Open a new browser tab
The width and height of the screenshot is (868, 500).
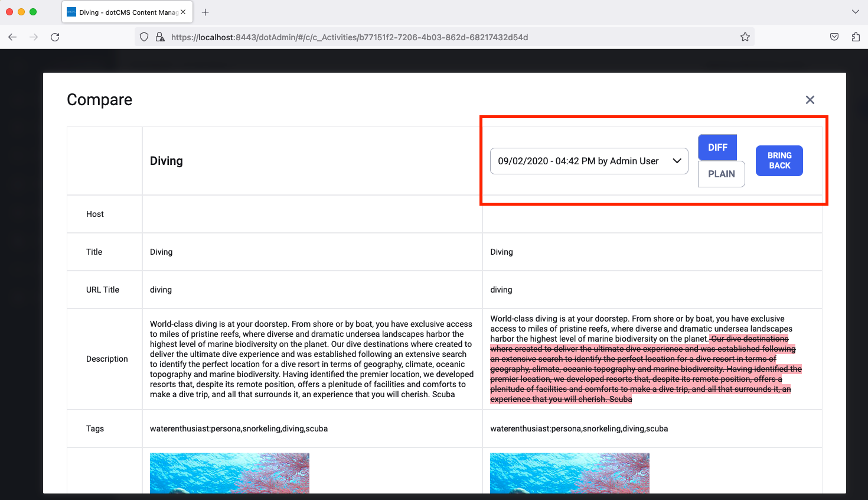coord(205,12)
